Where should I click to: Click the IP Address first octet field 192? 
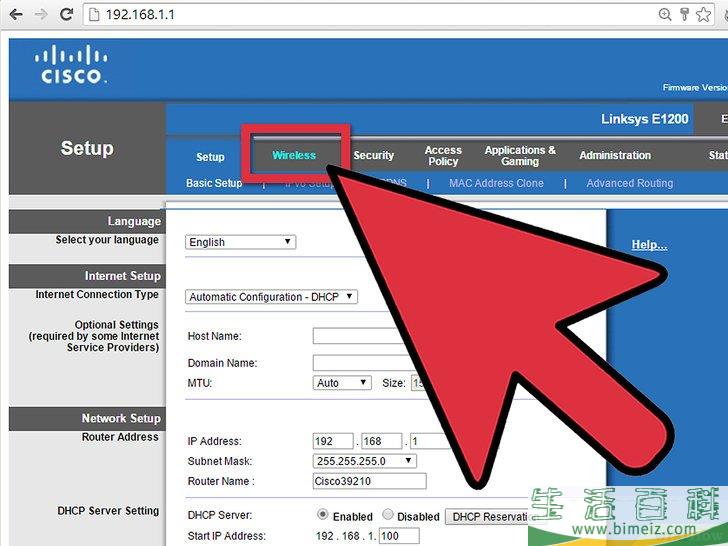tap(333, 441)
